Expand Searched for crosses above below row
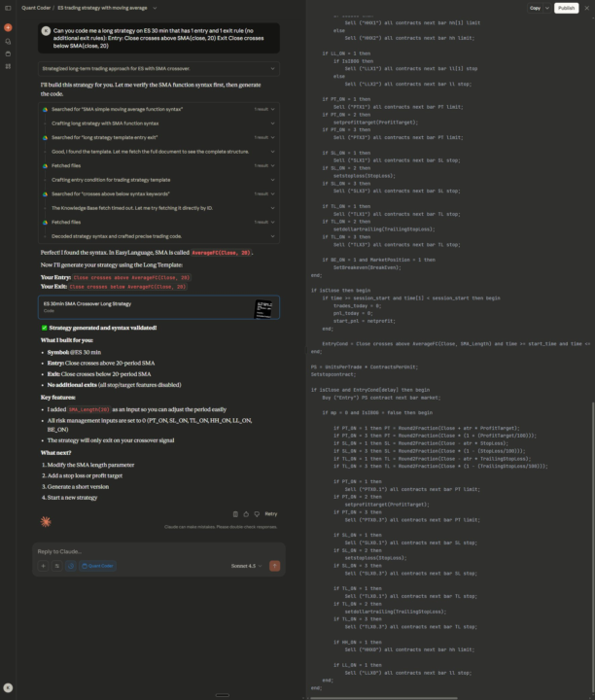 tap(158, 194)
